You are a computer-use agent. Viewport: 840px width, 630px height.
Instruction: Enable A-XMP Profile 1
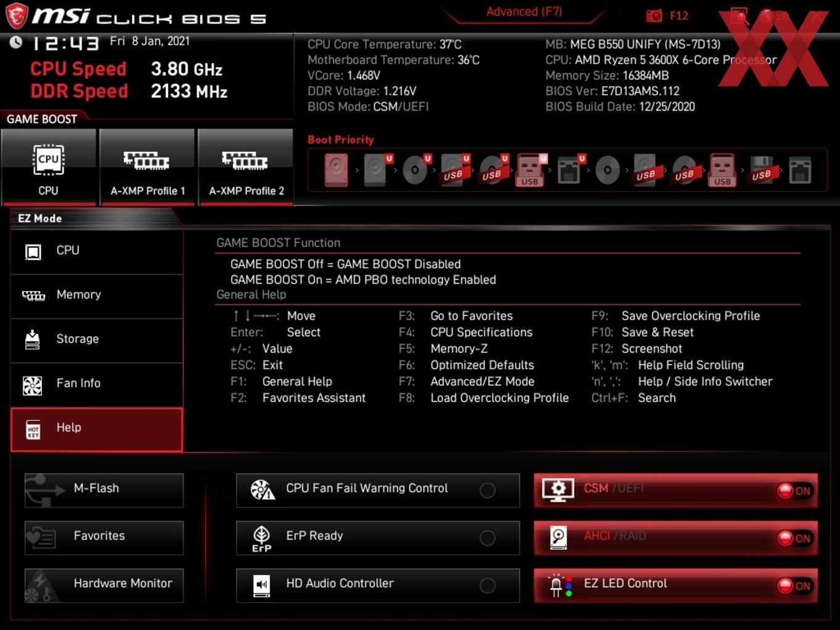tap(147, 167)
